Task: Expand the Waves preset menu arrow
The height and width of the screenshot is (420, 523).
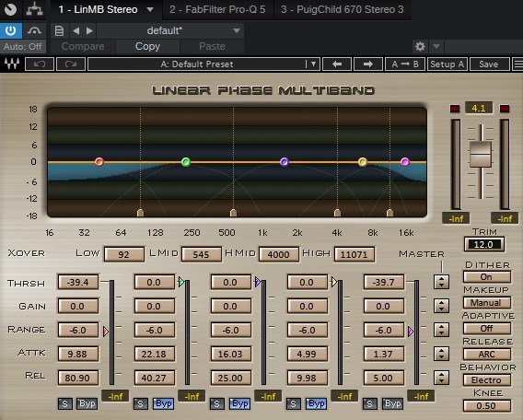Action: click(x=313, y=64)
